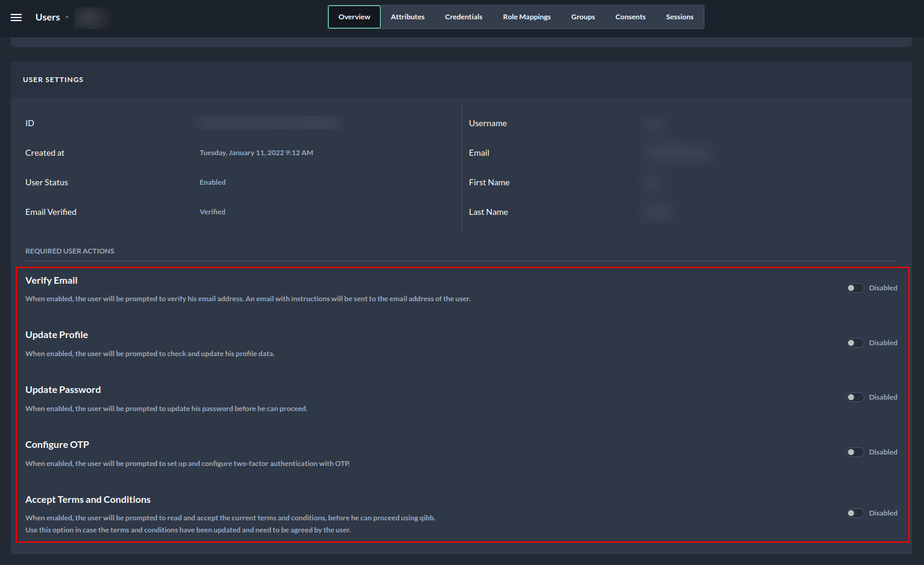Open the Credentials tab
Image resolution: width=924 pixels, height=565 pixels.
(x=463, y=17)
